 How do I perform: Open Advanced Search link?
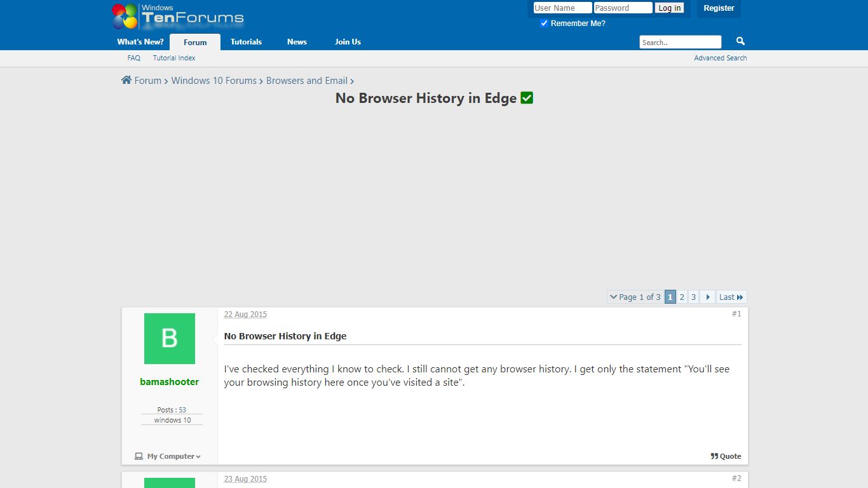[x=721, y=58]
